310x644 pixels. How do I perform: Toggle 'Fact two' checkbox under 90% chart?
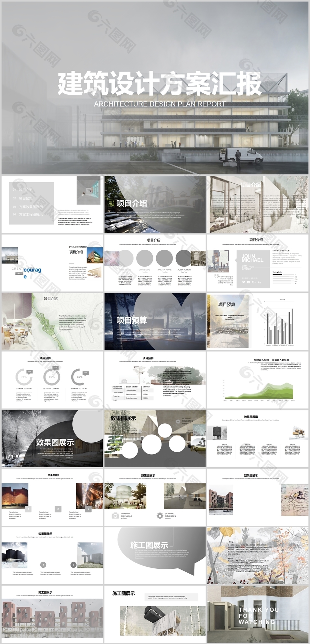pos(53,388)
